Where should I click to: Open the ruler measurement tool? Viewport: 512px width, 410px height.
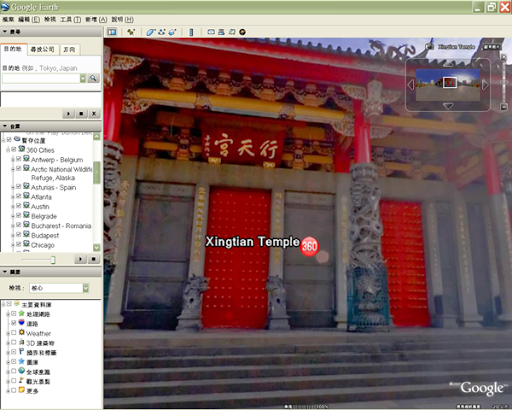point(191,32)
